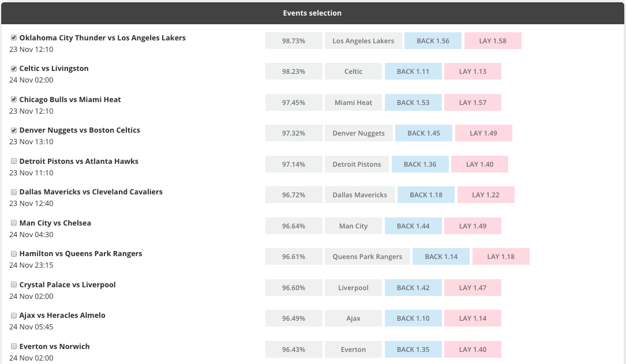Screen dimensions: 626x364
Task: Enable Detroit Pistons vs Atlanta Hawks checkbox
Action: pos(14,162)
